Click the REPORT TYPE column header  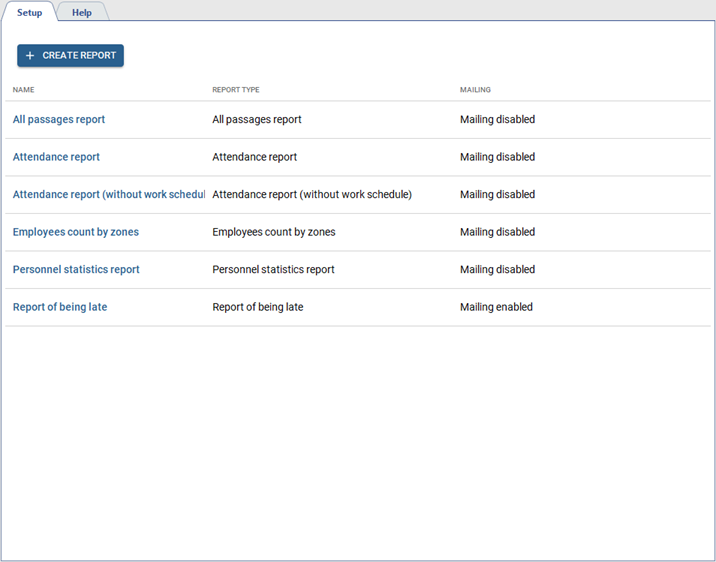tap(236, 90)
